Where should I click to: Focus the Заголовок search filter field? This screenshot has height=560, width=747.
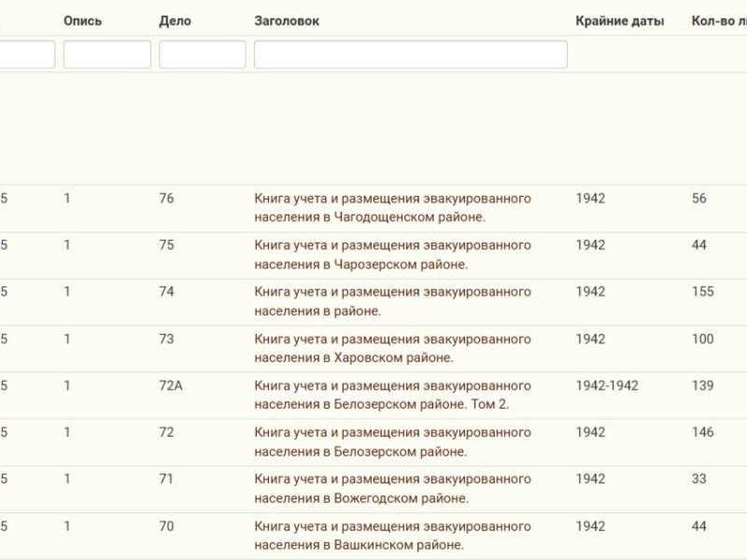point(411,54)
